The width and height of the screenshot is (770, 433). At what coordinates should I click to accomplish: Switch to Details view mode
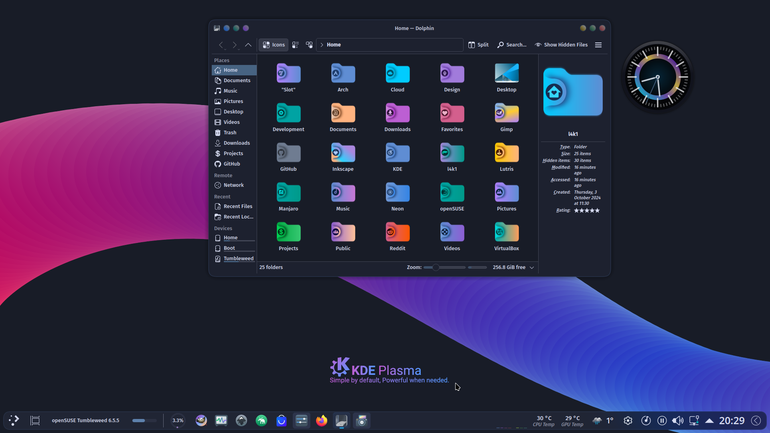(309, 45)
